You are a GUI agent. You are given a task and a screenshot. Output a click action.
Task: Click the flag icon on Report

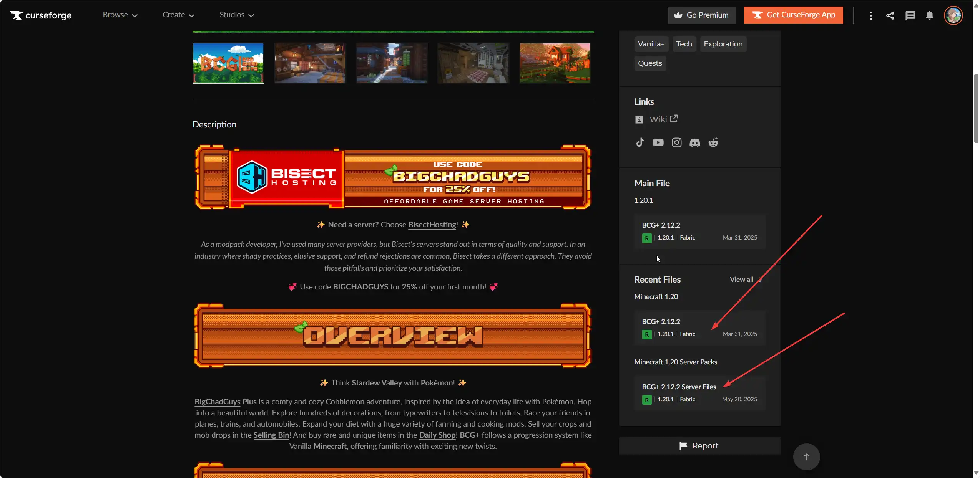[x=683, y=446]
